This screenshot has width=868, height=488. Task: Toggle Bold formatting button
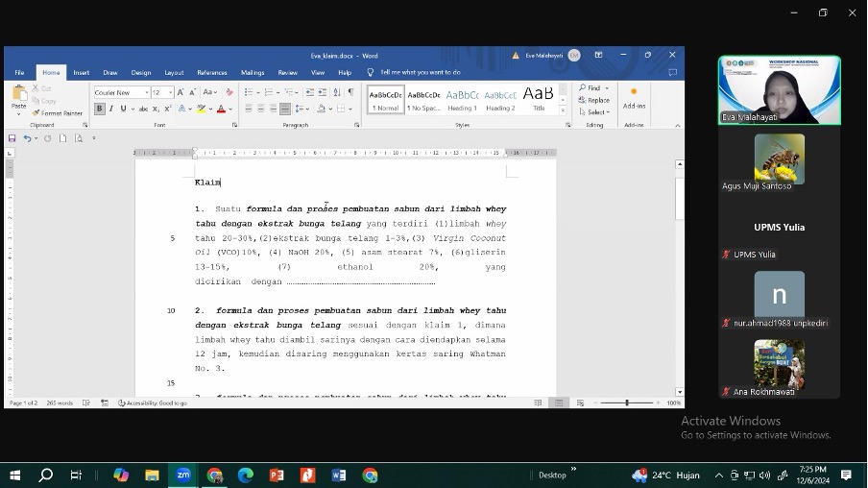point(99,109)
